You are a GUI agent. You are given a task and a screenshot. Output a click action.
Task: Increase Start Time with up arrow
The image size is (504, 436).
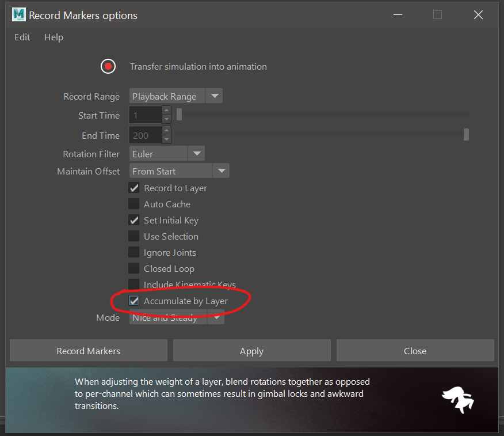click(x=166, y=111)
